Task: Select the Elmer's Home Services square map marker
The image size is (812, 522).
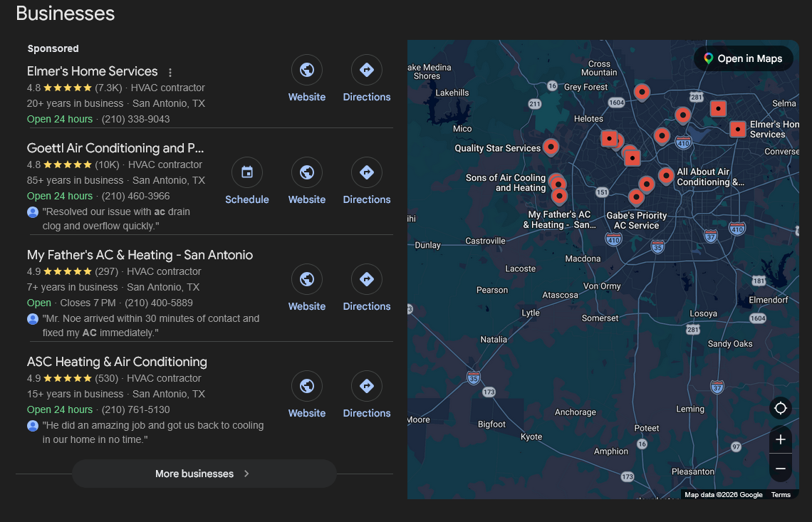Action: click(x=737, y=129)
